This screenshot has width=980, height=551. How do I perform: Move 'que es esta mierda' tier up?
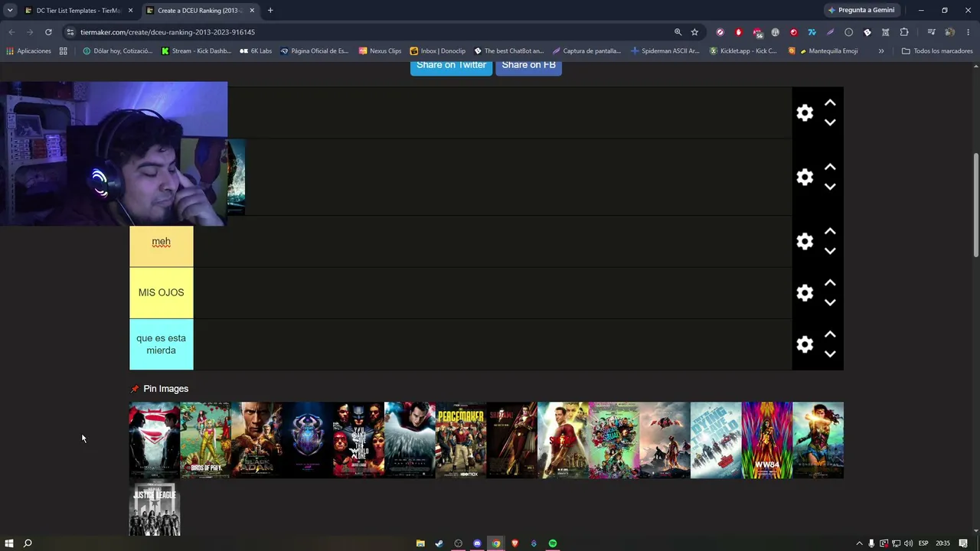click(x=830, y=334)
